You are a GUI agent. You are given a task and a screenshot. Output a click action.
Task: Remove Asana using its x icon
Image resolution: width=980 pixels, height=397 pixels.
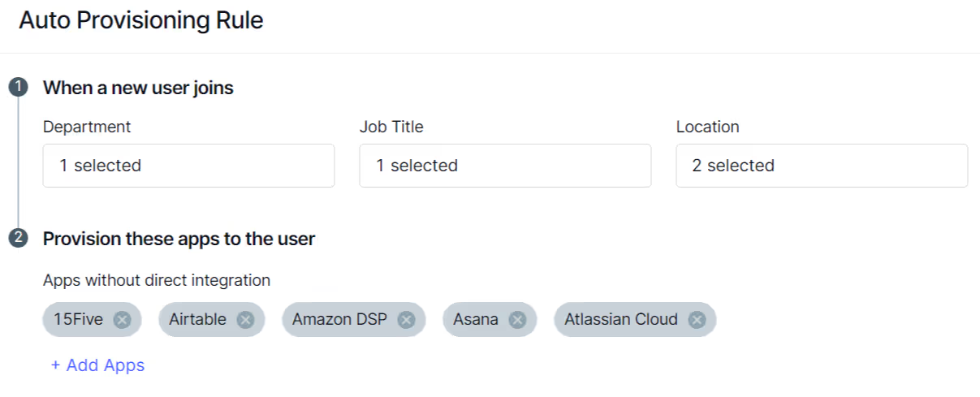(517, 320)
